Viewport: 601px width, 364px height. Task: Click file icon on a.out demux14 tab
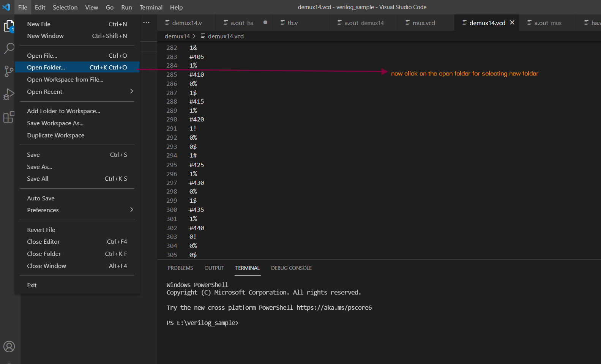click(x=340, y=23)
